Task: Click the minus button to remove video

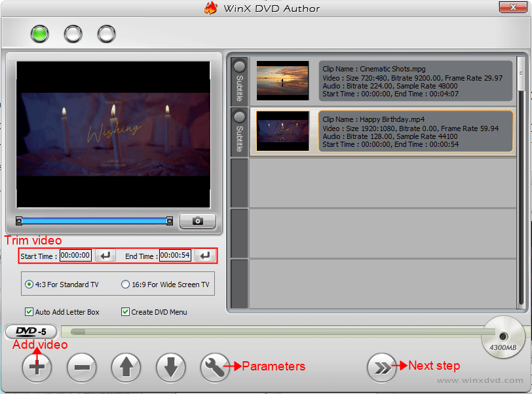Action: coord(82,368)
